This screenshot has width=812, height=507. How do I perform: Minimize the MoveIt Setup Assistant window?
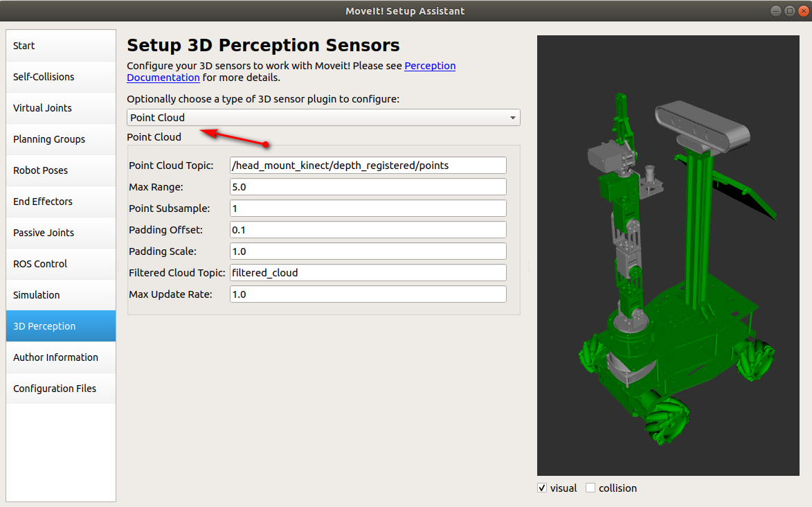click(776, 11)
